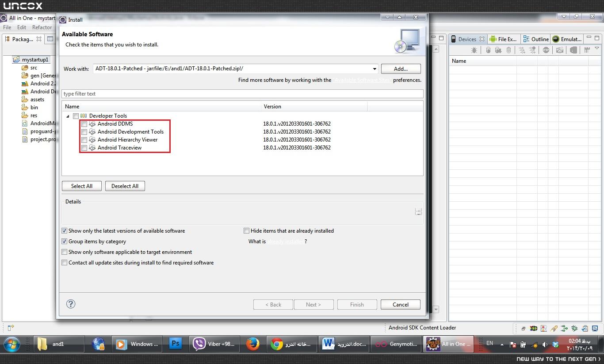
Task: Click the Stop Process icon in Devices toolbar
Action: pos(546,50)
